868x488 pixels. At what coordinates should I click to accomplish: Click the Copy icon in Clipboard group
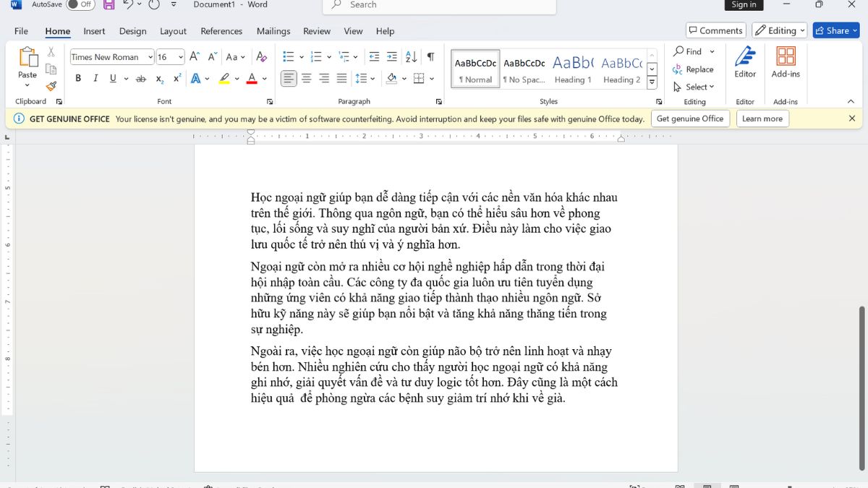pos(51,69)
